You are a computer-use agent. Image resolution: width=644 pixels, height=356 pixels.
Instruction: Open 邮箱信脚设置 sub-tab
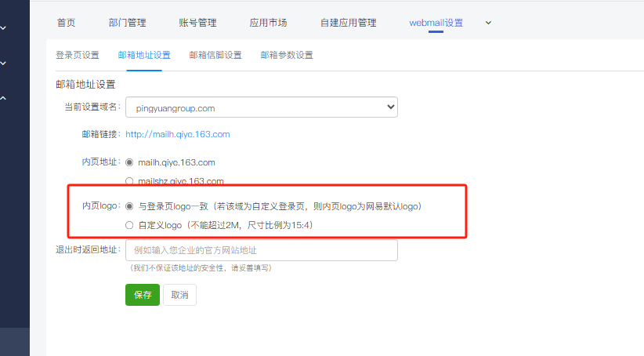pos(215,55)
